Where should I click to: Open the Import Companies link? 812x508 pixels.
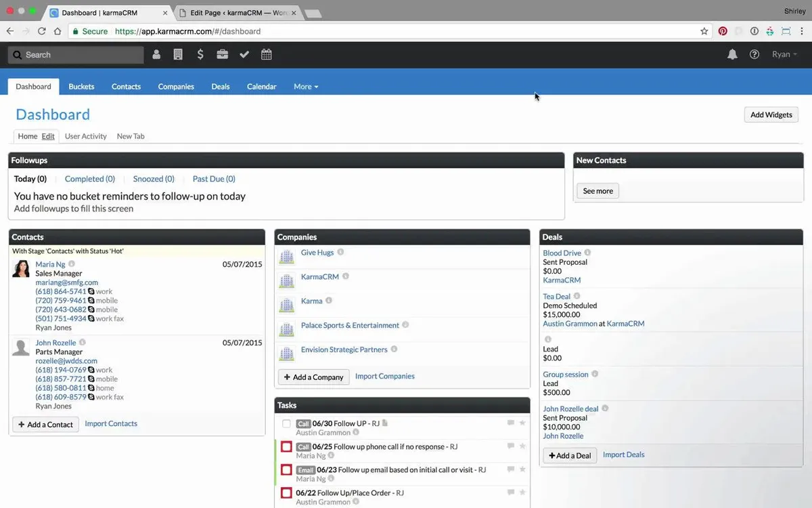384,377
